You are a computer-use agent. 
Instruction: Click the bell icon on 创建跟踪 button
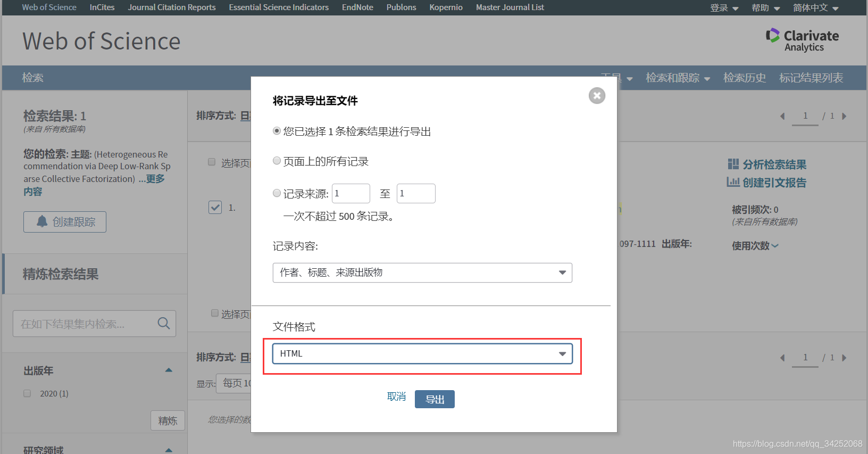pos(42,221)
